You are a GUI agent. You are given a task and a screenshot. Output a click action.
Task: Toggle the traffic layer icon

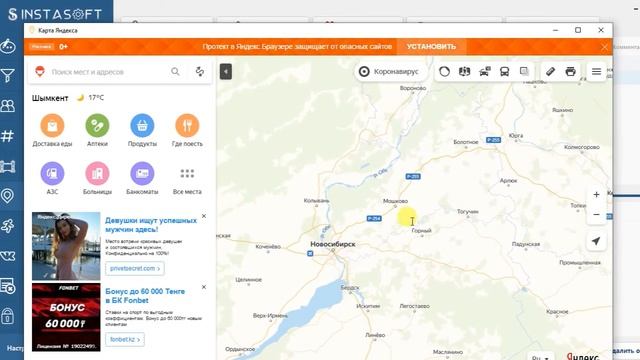444,72
